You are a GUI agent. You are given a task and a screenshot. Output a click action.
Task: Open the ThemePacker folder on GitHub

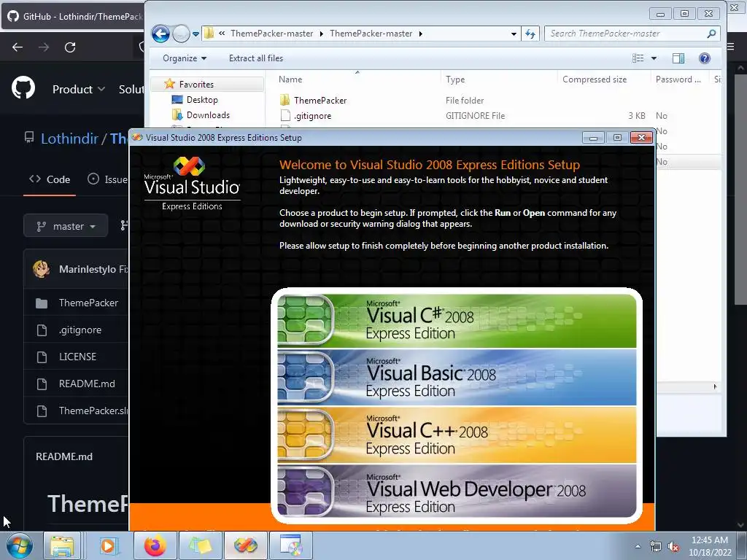pos(88,303)
